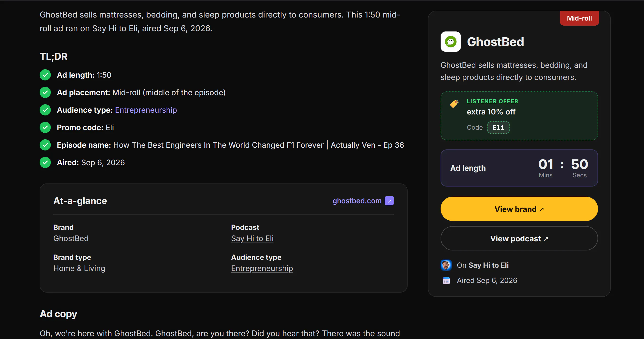Screen dimensions: 644x339
Task: Open the Say Hi to Eli podcast link
Action: 252,239
